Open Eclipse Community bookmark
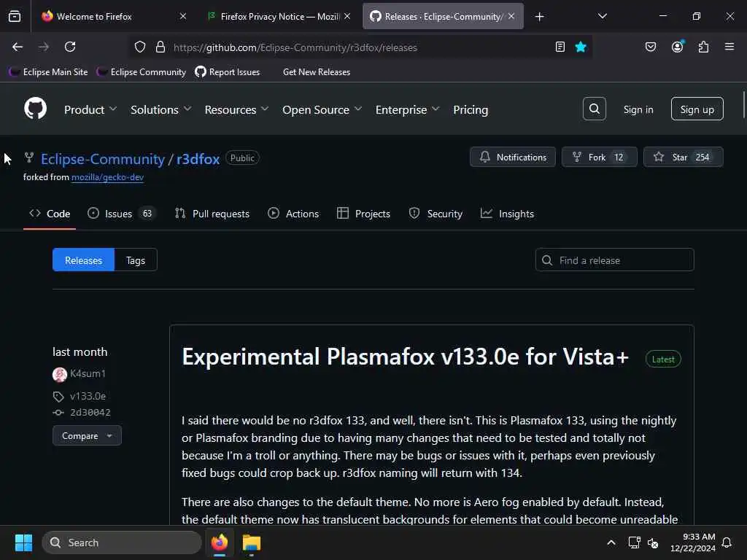Image resolution: width=747 pixels, height=560 pixels. click(x=141, y=72)
